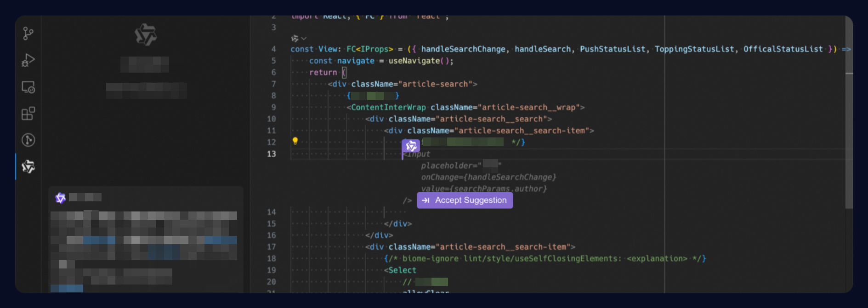Screen dimensions: 868x308
Task: Click closing </div> on line 16
Action: 379,235
